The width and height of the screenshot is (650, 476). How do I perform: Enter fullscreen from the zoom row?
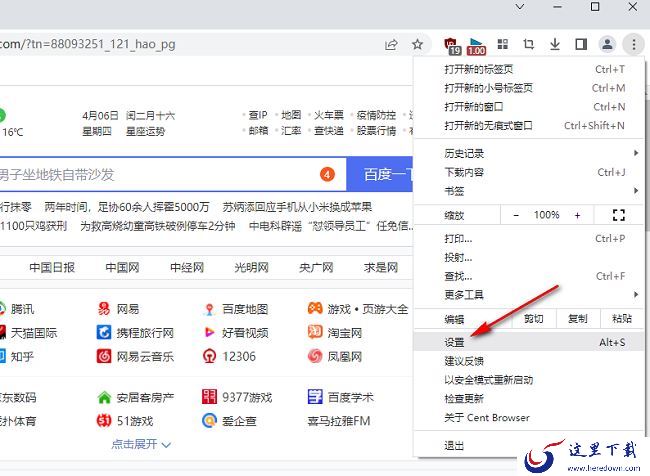point(618,215)
